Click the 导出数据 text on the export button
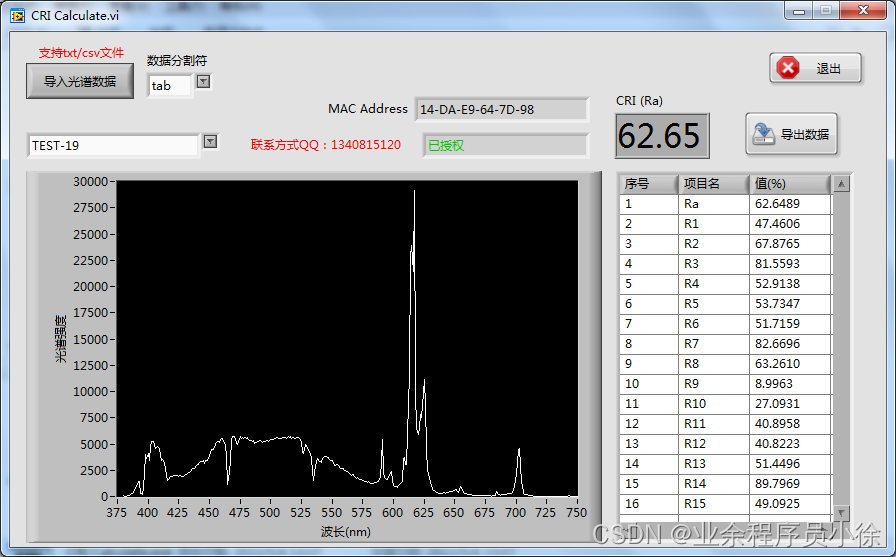896x557 pixels. click(805, 134)
